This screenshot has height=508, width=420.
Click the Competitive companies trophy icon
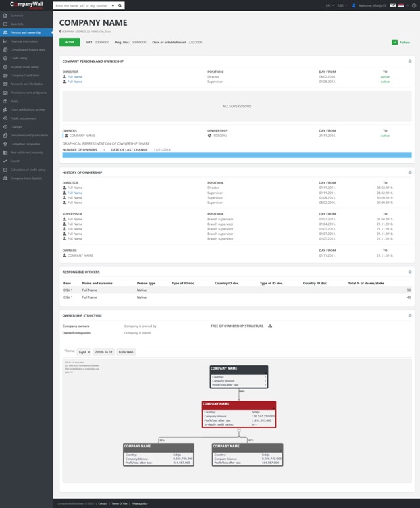pyautogui.click(x=5, y=144)
